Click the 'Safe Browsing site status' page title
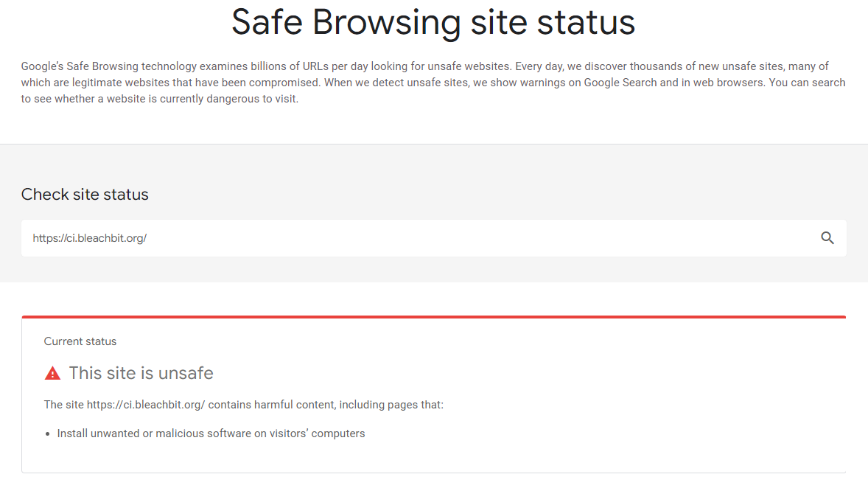 tap(433, 22)
